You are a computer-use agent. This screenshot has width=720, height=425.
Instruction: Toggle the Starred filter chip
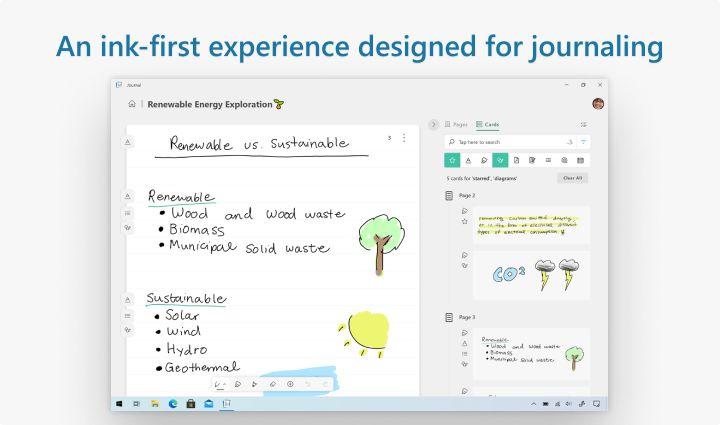point(452,160)
